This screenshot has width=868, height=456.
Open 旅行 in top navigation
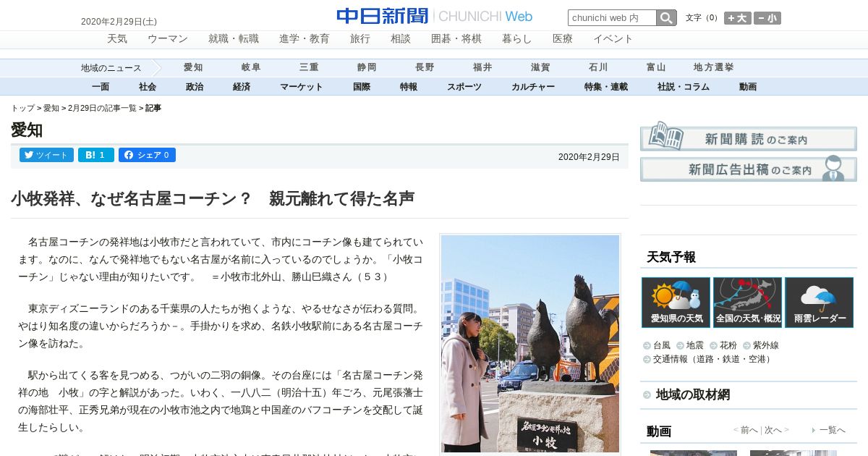[360, 39]
